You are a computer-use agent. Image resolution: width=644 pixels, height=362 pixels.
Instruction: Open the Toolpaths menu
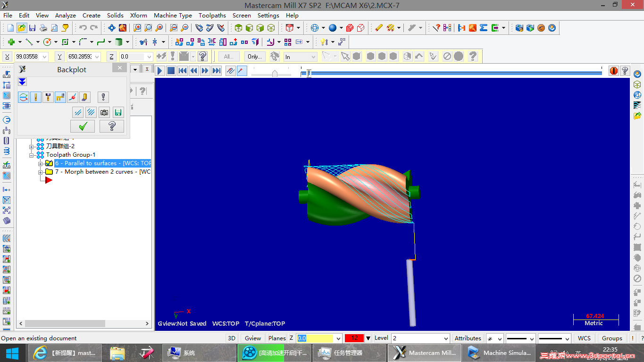(x=212, y=15)
